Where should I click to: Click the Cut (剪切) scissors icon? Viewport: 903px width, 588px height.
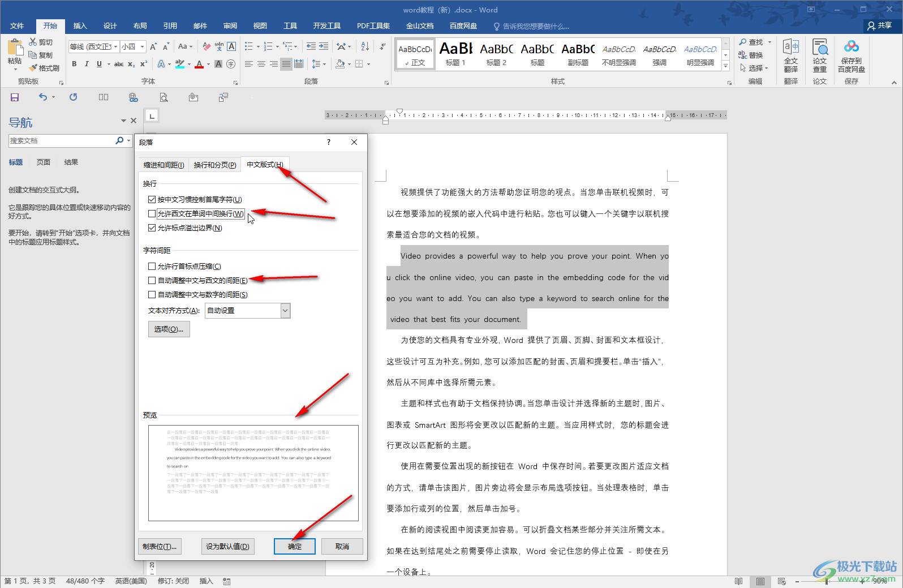pos(33,42)
